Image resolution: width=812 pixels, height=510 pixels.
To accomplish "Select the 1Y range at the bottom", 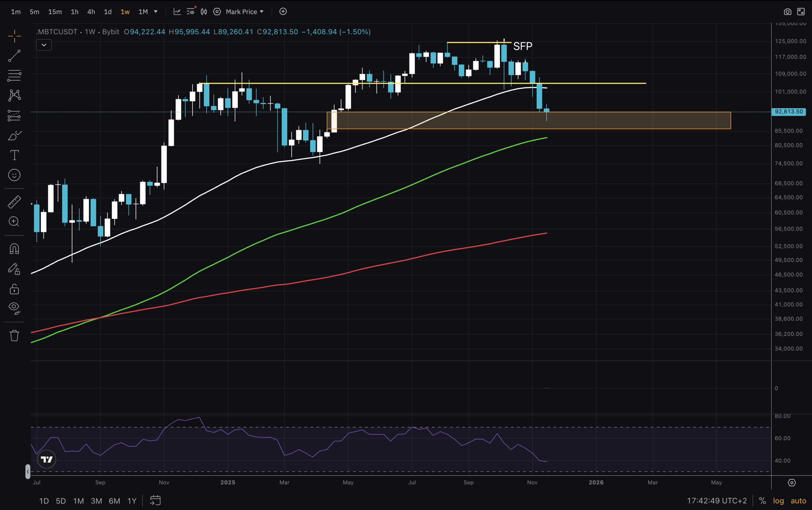I will coord(132,501).
